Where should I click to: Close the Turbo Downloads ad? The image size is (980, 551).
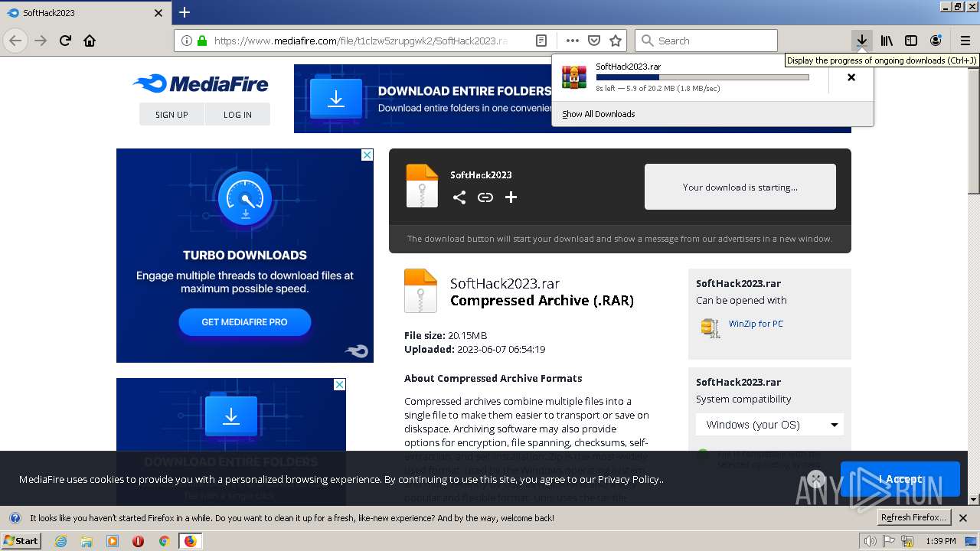coord(367,155)
